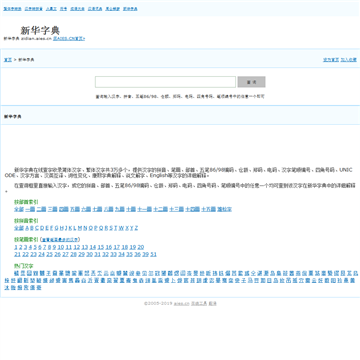
Task: Open the parenthesized link beside the stroke-count heading
Action: (x=60, y=239)
